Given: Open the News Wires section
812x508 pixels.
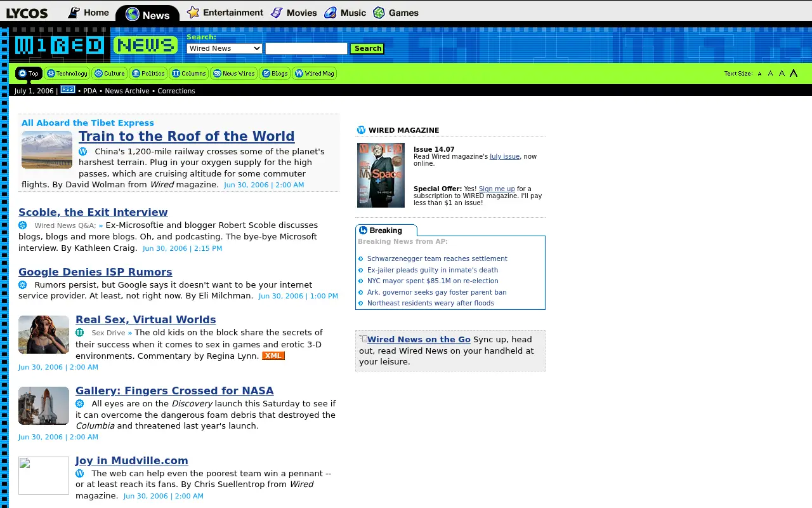Looking at the screenshot, I should (x=234, y=74).
